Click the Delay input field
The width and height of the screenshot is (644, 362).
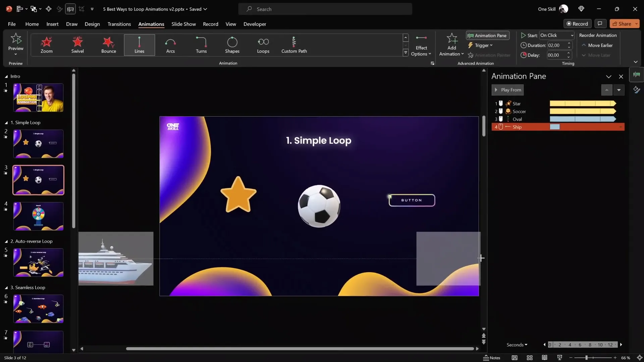(x=556, y=55)
